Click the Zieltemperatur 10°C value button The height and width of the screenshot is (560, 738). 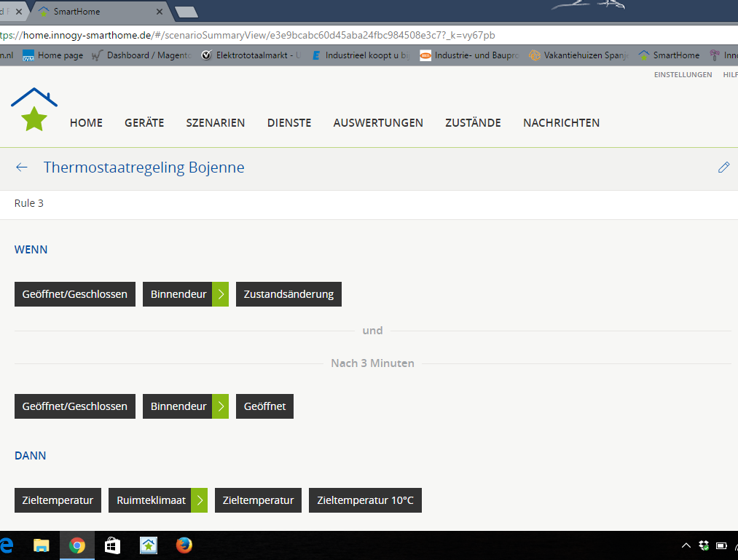(x=365, y=500)
